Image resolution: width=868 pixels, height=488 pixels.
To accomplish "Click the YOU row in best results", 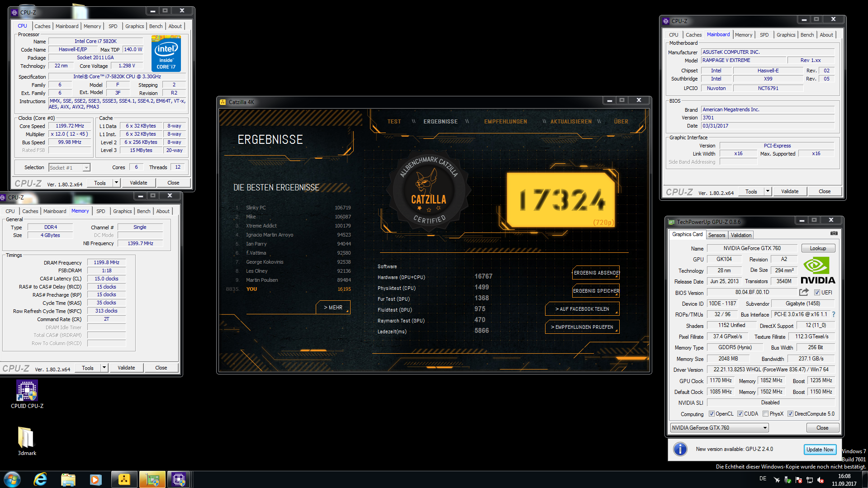I will (289, 289).
